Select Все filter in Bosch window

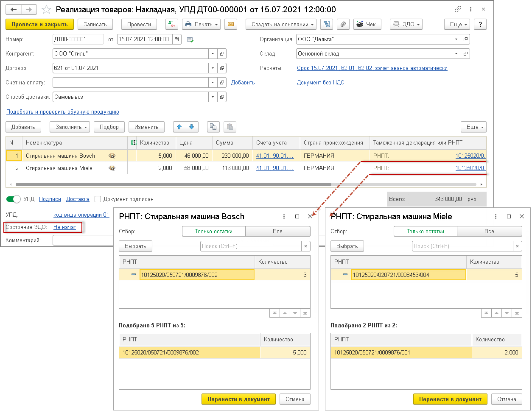coord(278,232)
